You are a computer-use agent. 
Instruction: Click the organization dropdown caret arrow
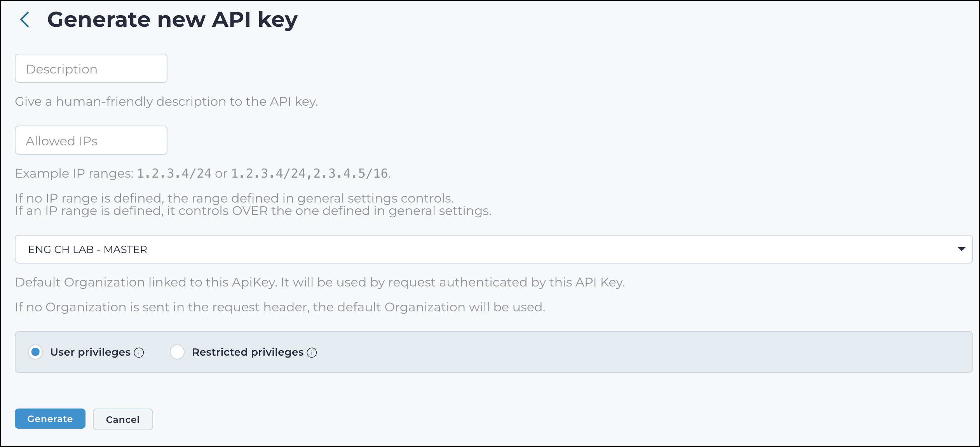(x=962, y=249)
